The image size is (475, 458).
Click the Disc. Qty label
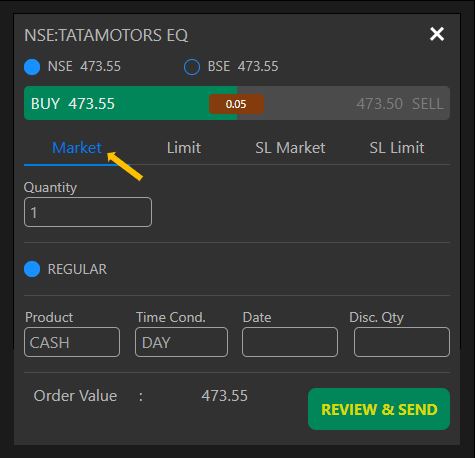click(376, 317)
